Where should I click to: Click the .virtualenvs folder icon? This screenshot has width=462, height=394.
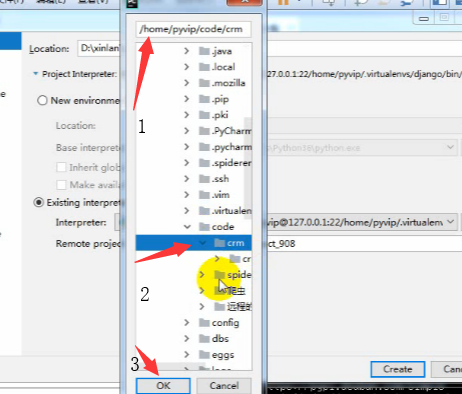click(204, 211)
